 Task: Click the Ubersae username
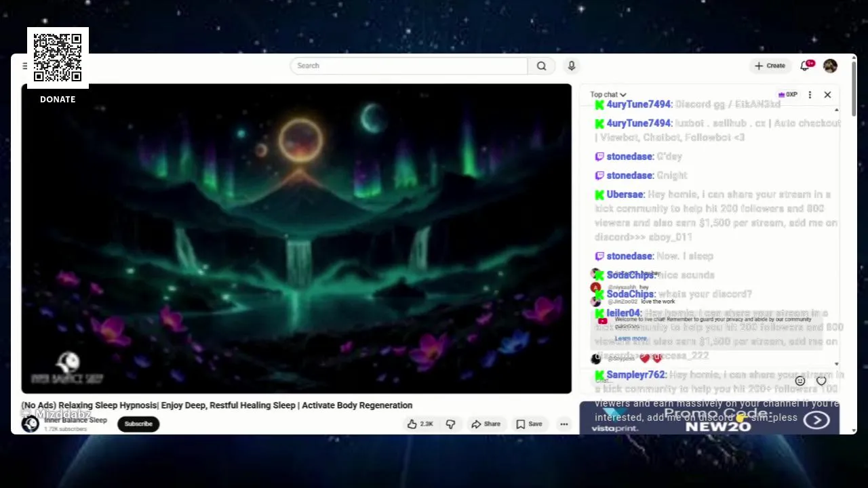625,195
